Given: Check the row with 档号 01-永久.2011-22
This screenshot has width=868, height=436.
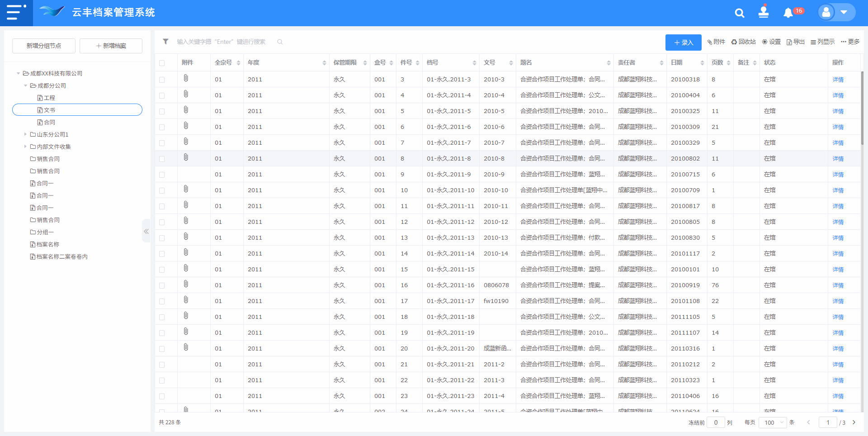Looking at the screenshot, I should 162,380.
